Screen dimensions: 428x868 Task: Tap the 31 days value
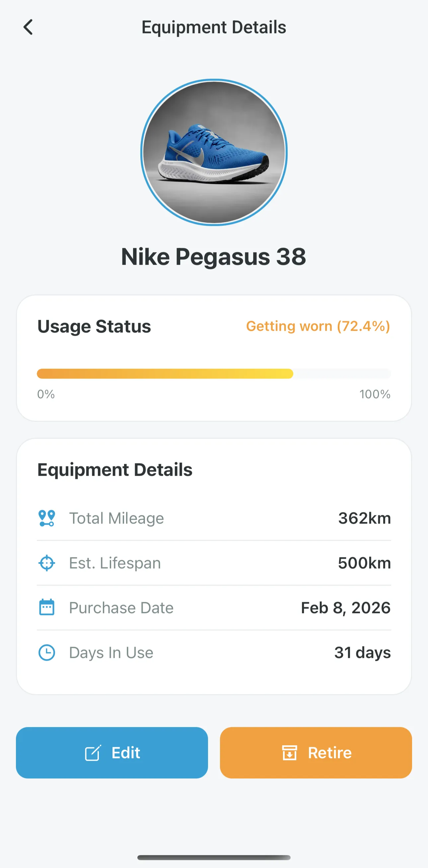(363, 653)
